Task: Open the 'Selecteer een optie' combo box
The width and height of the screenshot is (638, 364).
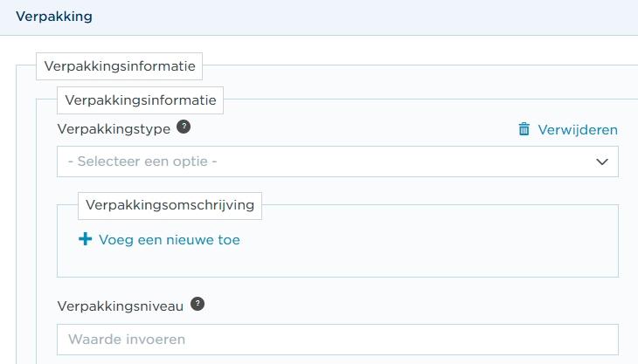Action: 336,161
